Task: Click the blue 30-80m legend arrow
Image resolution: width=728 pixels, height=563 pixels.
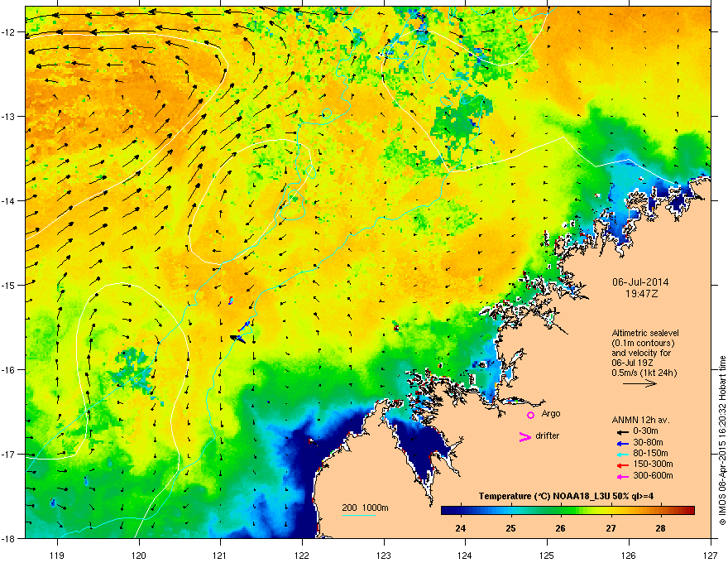Action: point(623,443)
